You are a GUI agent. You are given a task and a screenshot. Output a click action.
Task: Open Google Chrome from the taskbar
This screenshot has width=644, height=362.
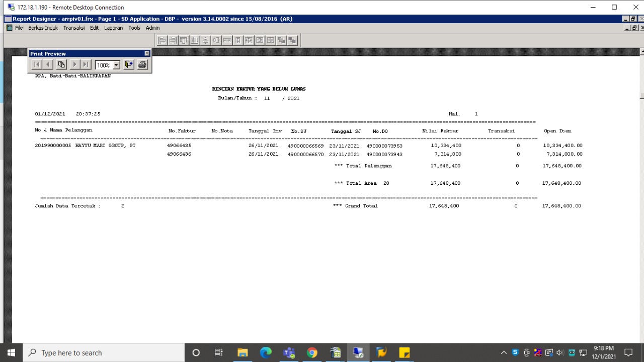click(312, 352)
